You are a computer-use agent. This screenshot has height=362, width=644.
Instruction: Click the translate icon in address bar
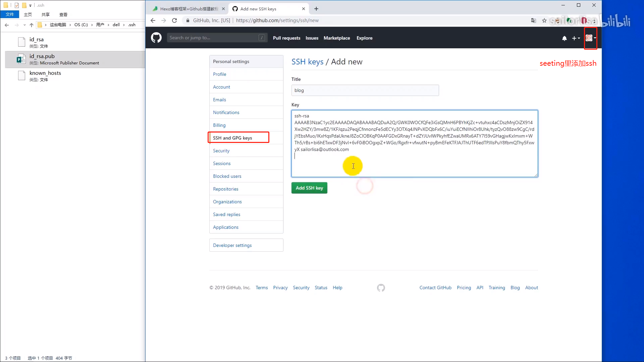click(534, 20)
